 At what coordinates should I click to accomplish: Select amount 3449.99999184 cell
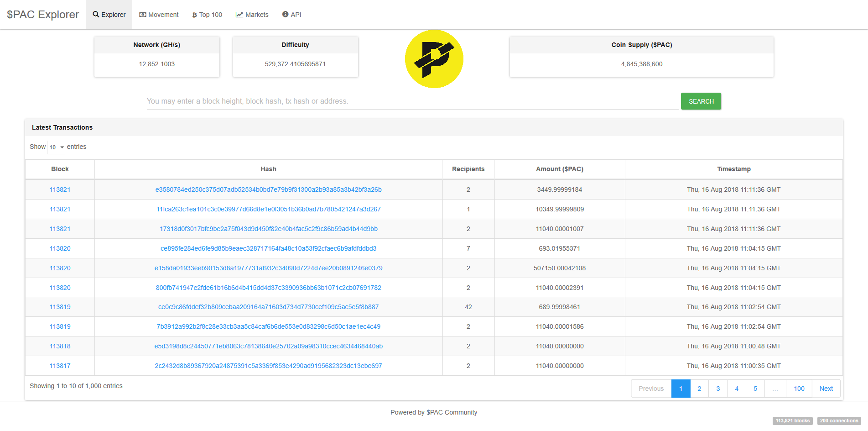tap(560, 189)
